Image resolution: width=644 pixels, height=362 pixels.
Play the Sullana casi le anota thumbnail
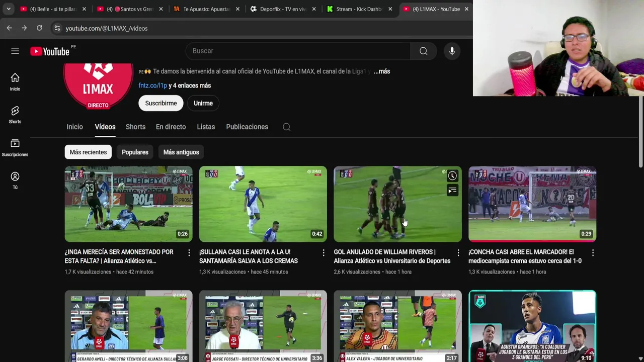point(263,204)
